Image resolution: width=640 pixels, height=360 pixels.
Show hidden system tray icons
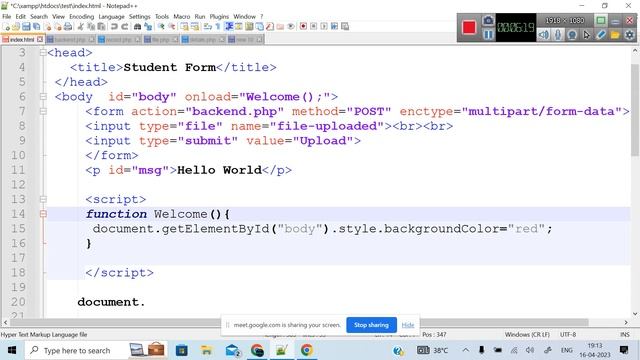(x=465, y=350)
